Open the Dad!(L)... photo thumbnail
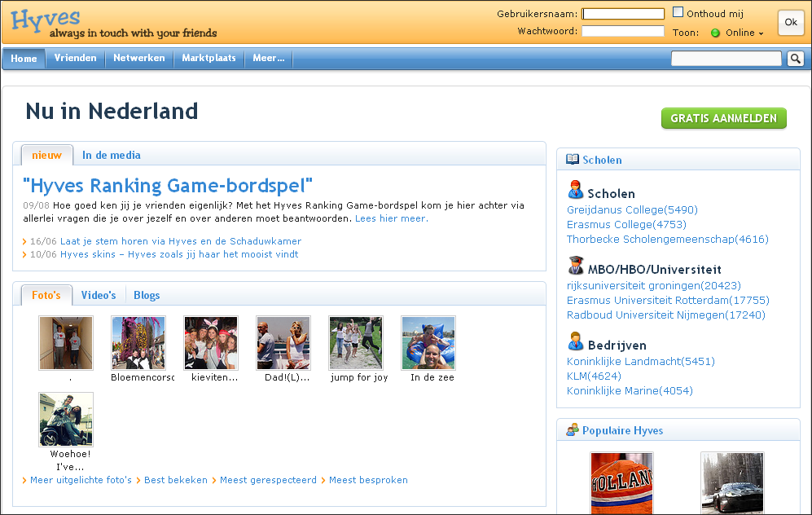Viewport: 812px width, 515px height. pos(283,343)
